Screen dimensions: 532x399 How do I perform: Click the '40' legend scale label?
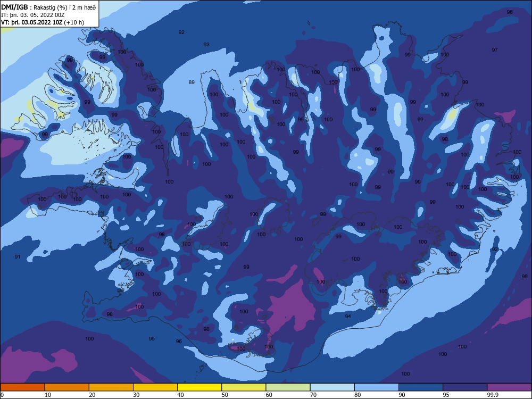[x=180, y=395]
